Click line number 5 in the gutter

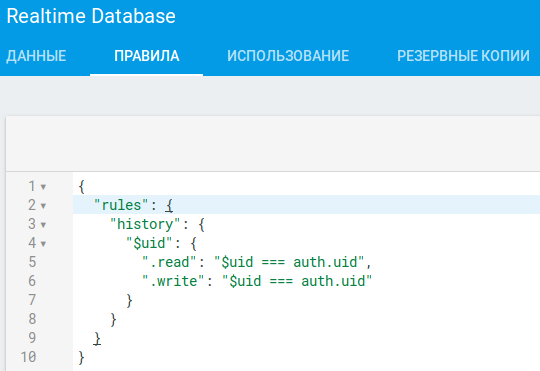tap(32, 262)
